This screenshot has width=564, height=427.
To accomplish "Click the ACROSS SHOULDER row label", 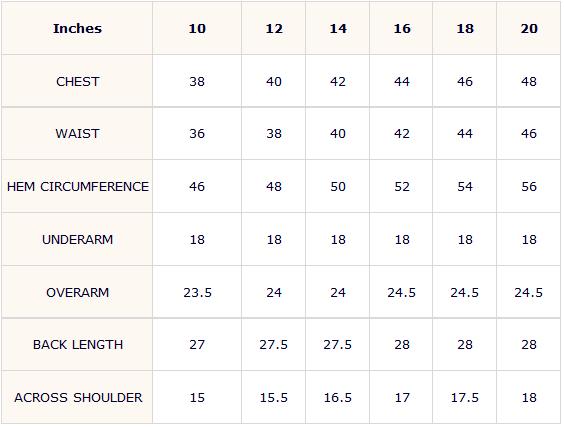I will pos(78,398).
